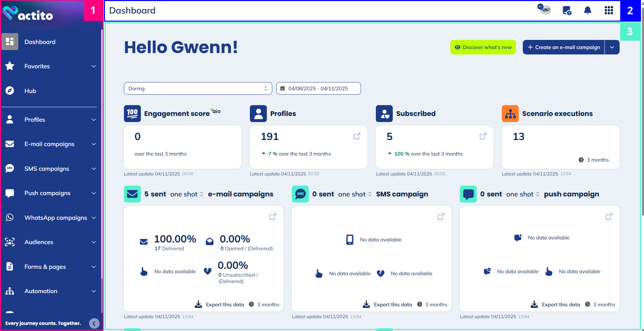
Task: Open the Dormg selector dropdown
Action: point(198,89)
